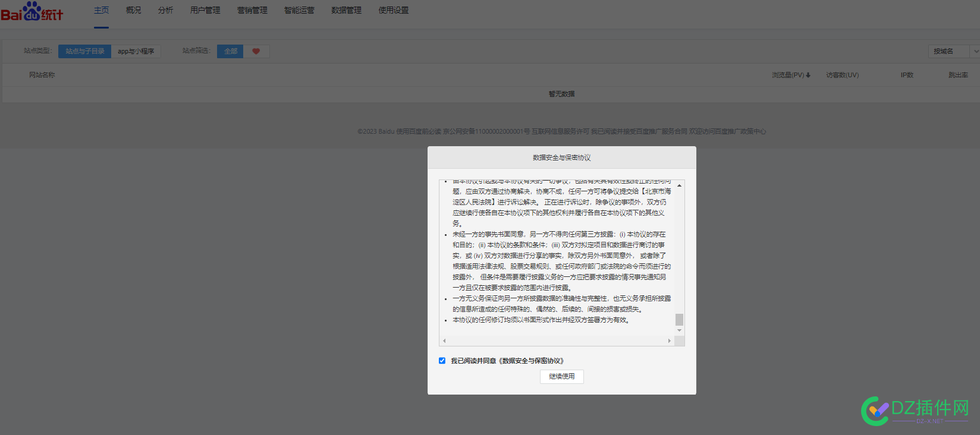
Task: Uncheck 我已阅读并同意 agreement checkbox
Action: tap(442, 361)
